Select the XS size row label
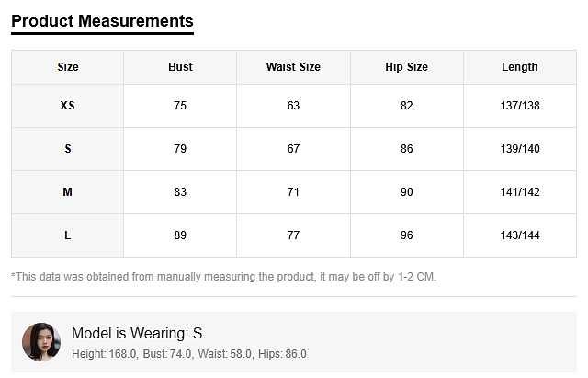 click(x=68, y=106)
